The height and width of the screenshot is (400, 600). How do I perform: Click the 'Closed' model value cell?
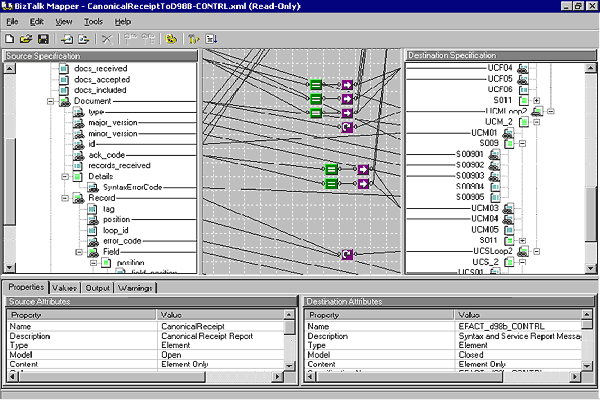click(x=518, y=355)
